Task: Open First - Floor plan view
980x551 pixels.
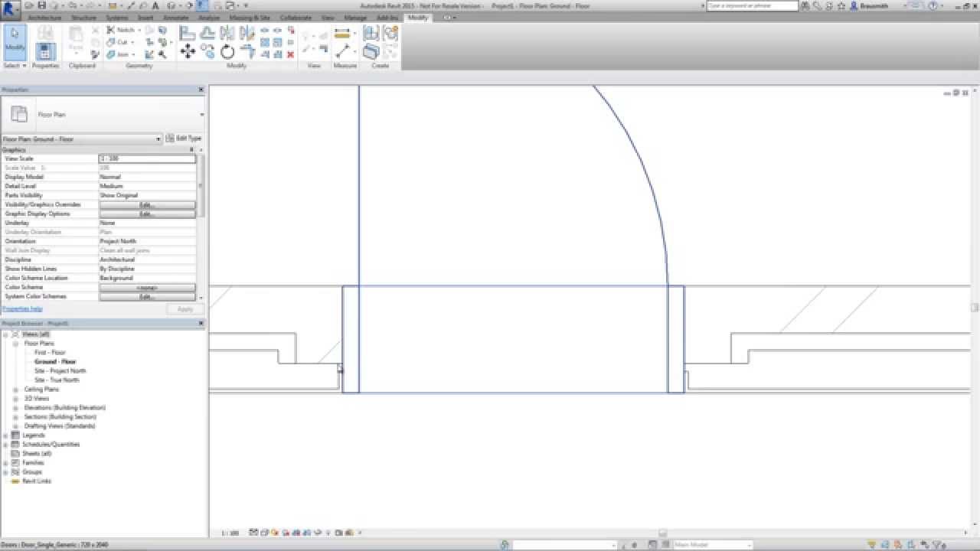Action: pyautogui.click(x=50, y=353)
